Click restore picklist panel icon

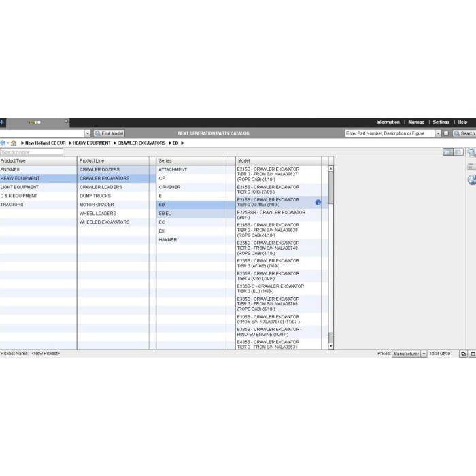(x=463, y=354)
